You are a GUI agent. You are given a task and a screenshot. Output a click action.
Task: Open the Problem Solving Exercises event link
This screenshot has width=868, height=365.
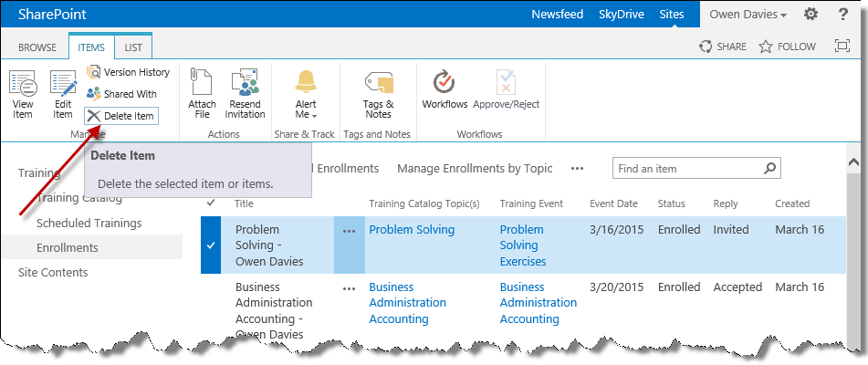pos(523,245)
